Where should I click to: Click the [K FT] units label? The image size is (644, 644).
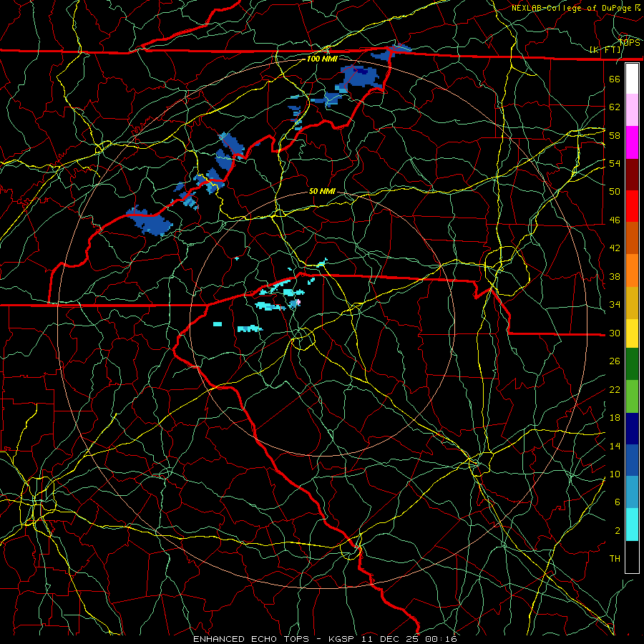point(605,50)
